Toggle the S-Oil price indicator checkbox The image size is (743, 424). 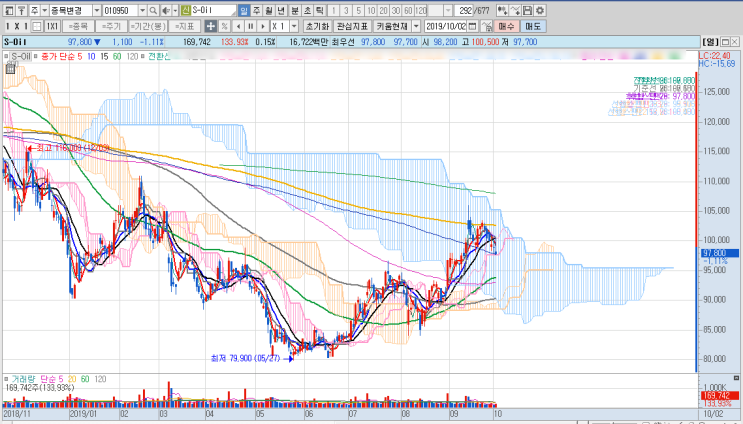pos(6,56)
